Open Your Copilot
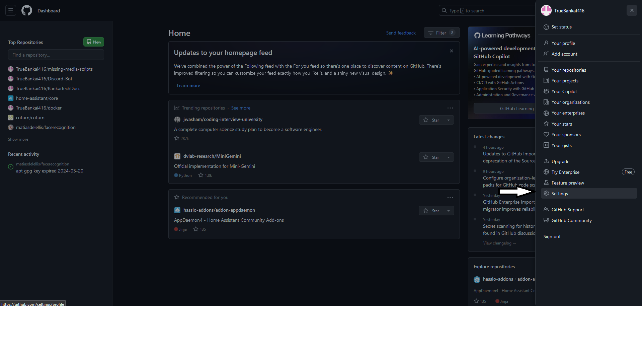Image resolution: width=644 pixels, height=355 pixels. (x=589, y=91)
